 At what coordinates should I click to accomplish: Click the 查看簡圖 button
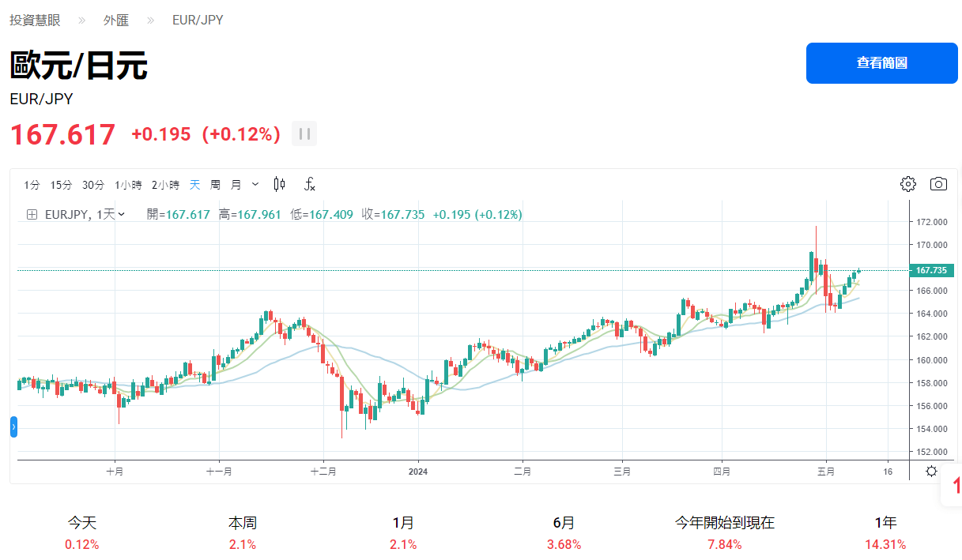click(881, 63)
